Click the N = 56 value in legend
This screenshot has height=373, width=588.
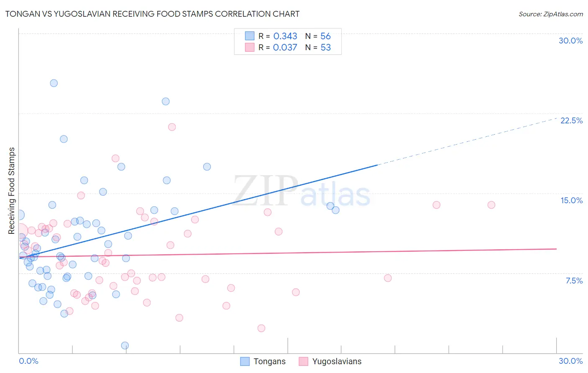pyautogui.click(x=318, y=36)
